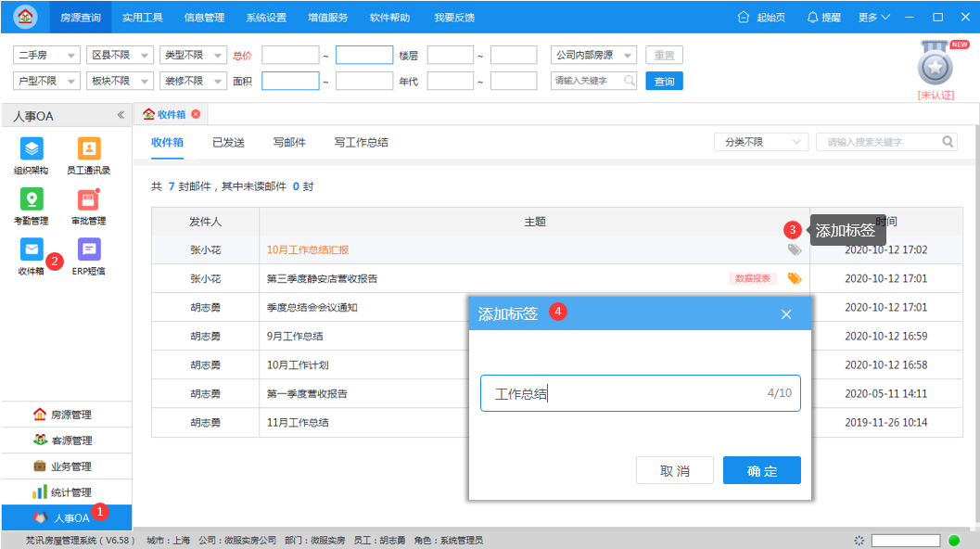Open the 板块不限 dropdown
Image resolution: width=980 pixels, height=549 pixels.
120,81
